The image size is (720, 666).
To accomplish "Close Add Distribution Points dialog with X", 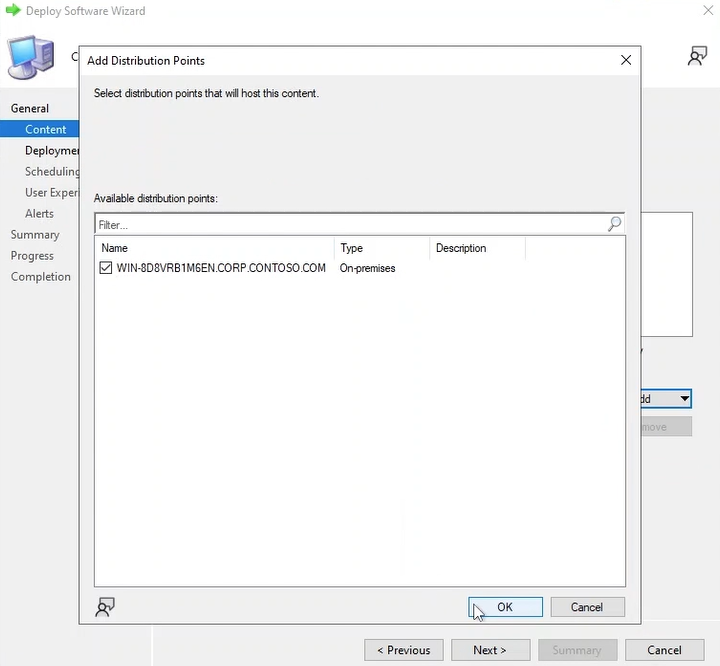I will (625, 60).
